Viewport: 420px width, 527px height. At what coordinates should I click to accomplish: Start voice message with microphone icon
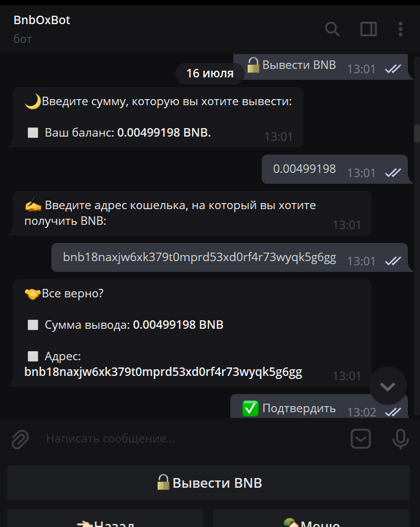click(x=400, y=439)
